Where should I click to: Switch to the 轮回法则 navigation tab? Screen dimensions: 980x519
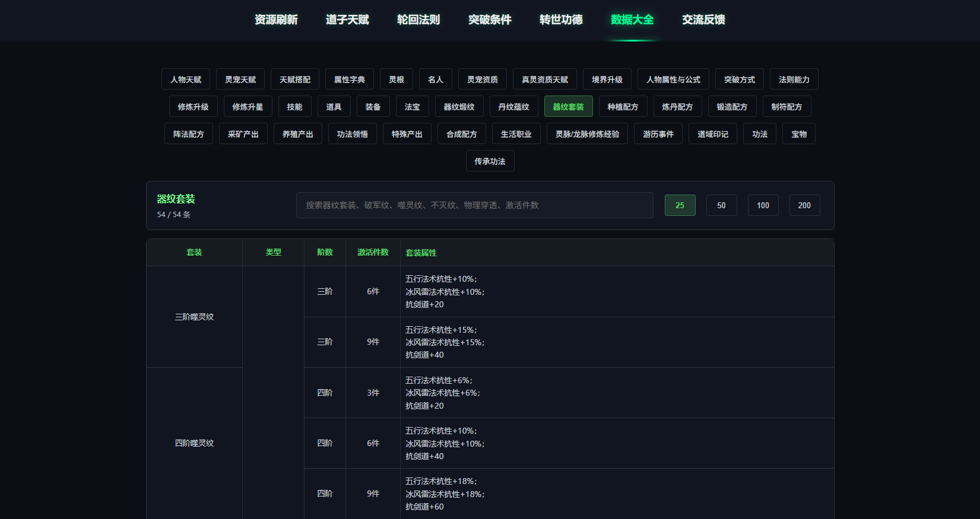(x=418, y=20)
